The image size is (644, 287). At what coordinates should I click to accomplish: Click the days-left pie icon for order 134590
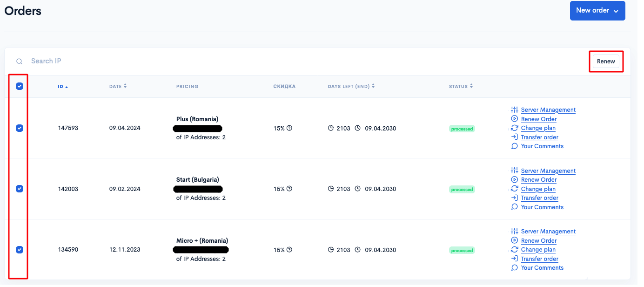331,250
